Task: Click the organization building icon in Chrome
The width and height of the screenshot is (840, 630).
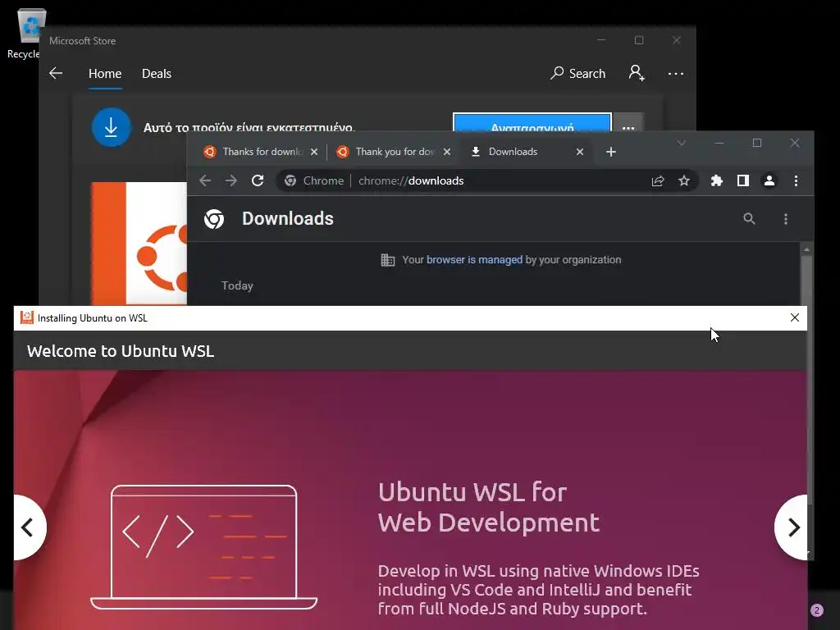Action: pyautogui.click(x=387, y=260)
